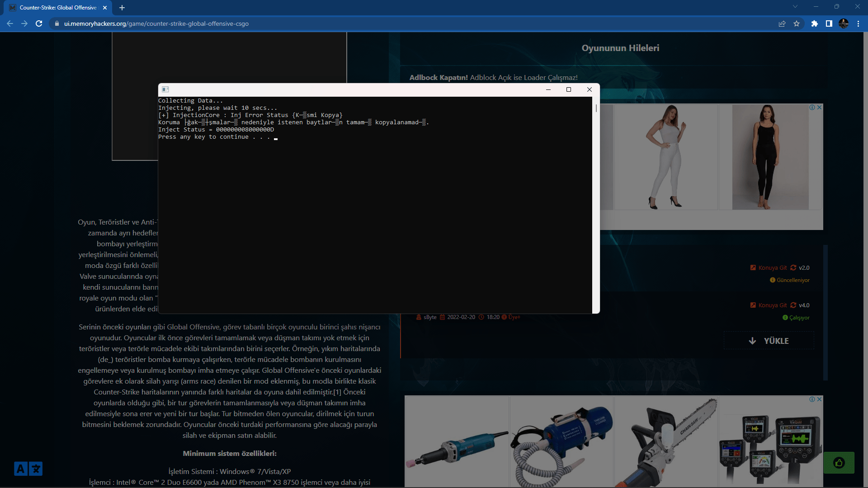
Task: Maximize the console window
Action: click(569, 89)
